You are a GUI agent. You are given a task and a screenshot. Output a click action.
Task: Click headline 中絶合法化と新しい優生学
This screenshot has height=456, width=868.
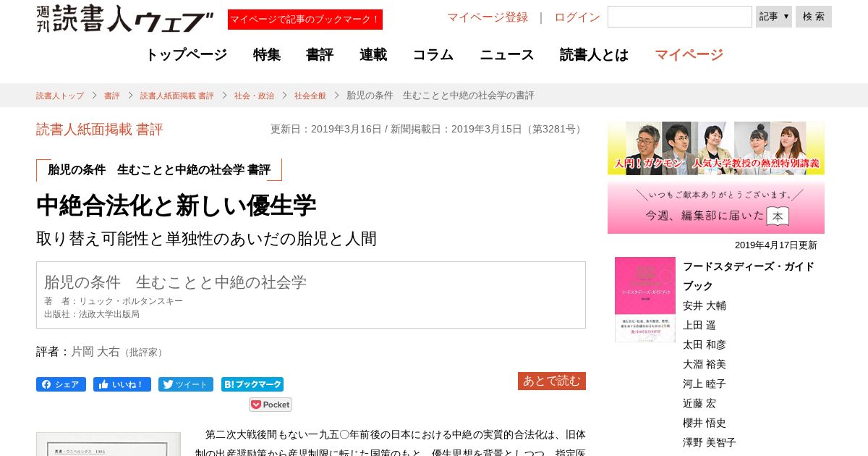pos(176,206)
